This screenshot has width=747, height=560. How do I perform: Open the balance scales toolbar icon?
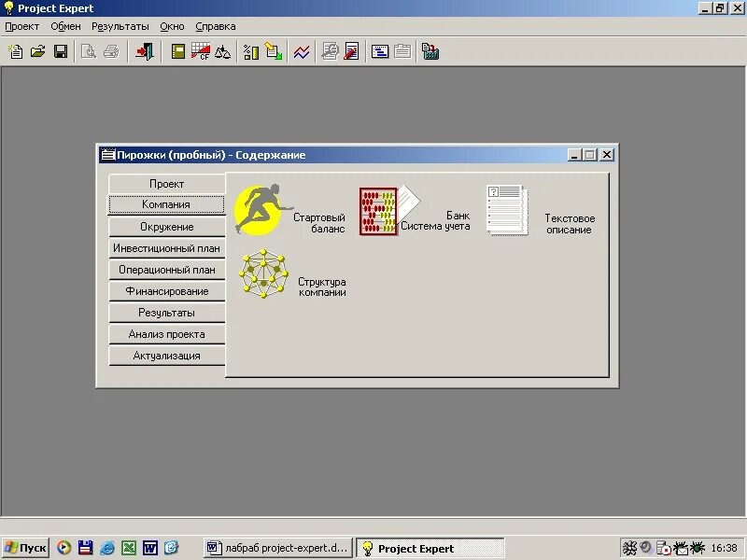pos(222,51)
